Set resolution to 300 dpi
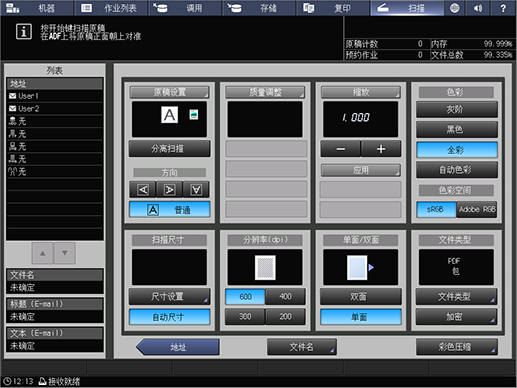 pos(245,317)
